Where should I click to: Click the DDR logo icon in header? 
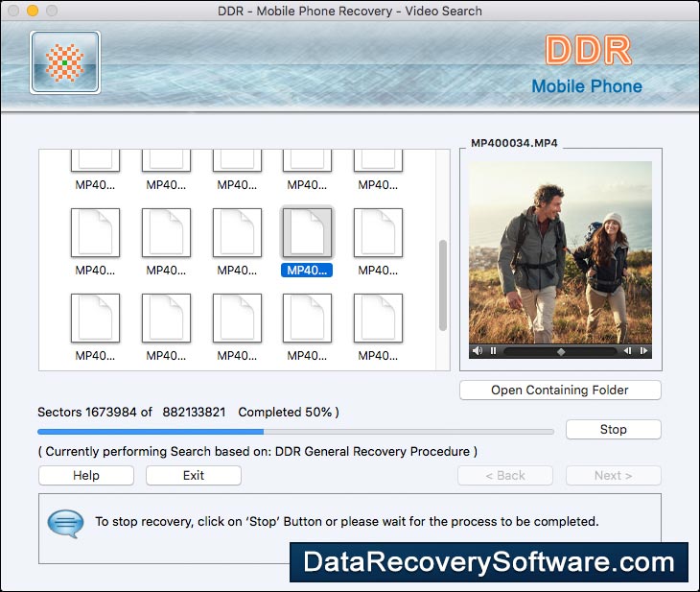(64, 62)
